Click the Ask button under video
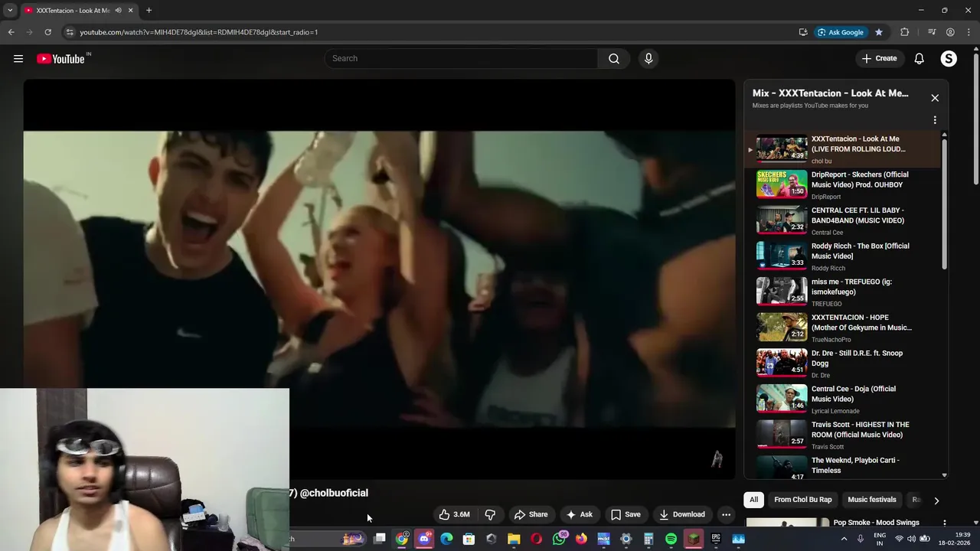This screenshot has width=980, height=551. (x=579, y=514)
